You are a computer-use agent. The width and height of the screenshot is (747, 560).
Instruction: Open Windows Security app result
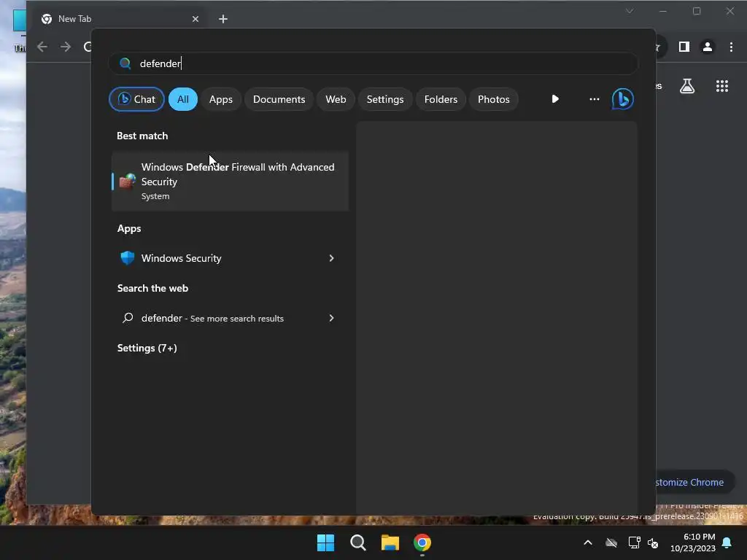coord(230,258)
